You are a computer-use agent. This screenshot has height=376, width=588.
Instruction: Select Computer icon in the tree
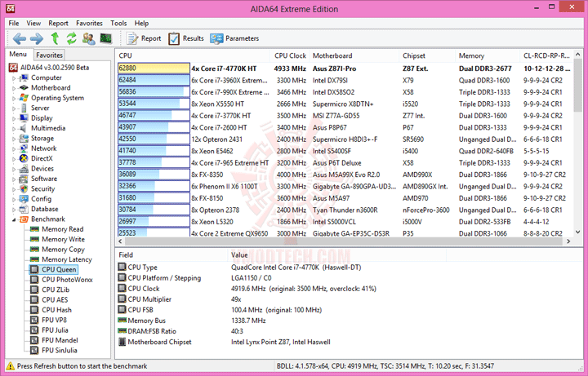tap(24, 77)
